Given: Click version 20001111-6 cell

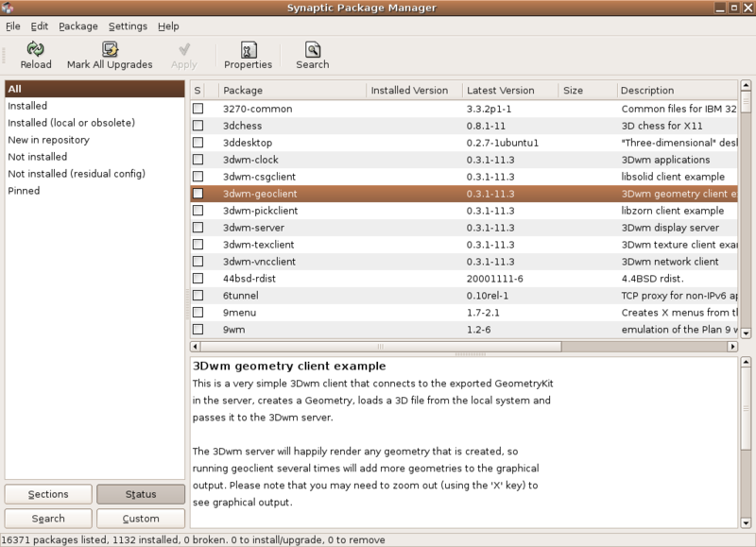Looking at the screenshot, I should pyautogui.click(x=494, y=279).
